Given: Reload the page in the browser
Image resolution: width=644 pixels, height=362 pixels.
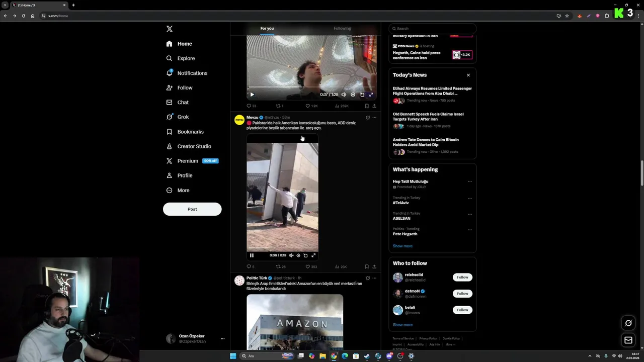Looking at the screenshot, I should click(x=23, y=16).
